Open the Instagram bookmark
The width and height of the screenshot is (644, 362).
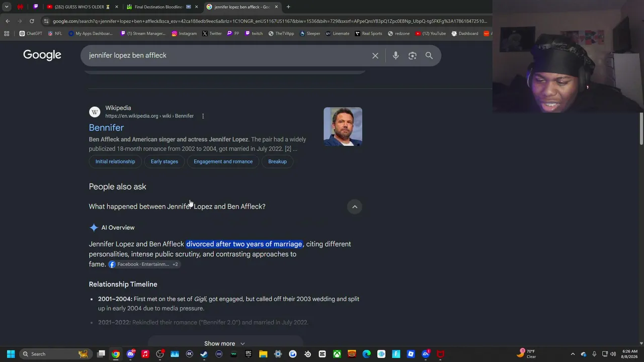click(x=184, y=34)
